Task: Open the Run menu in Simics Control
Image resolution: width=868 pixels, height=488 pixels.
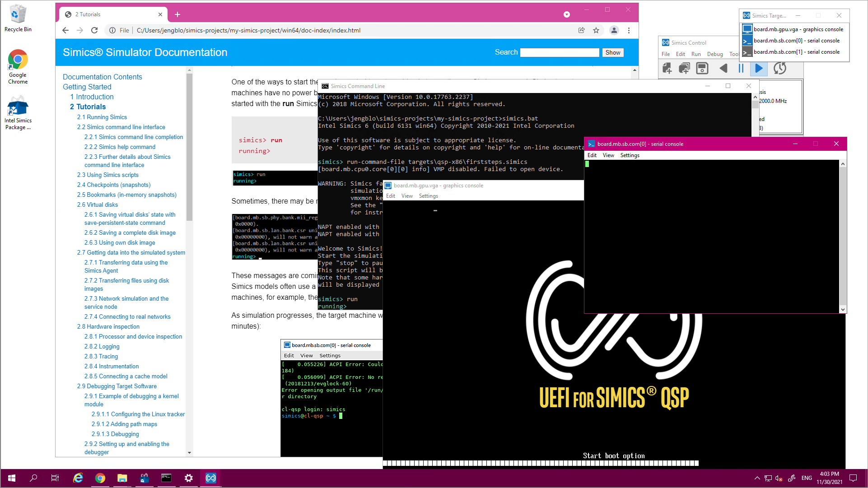Action: [x=696, y=54]
